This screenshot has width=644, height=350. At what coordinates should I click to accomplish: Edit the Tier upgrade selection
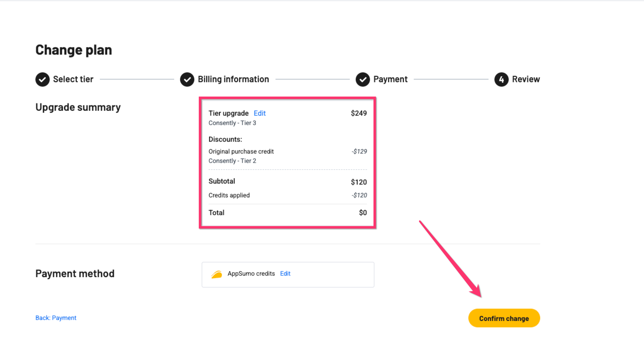click(260, 113)
